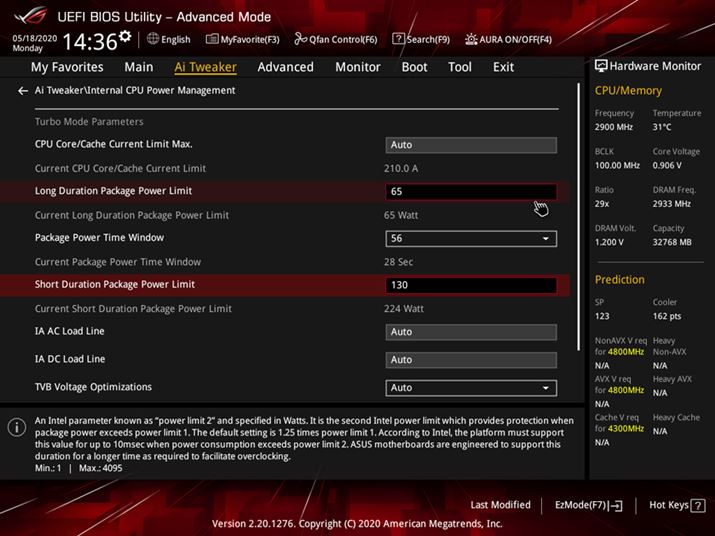
Task: Click Ai Tweaker\Internal CPU Power Management breadcrumb
Action: (x=135, y=90)
